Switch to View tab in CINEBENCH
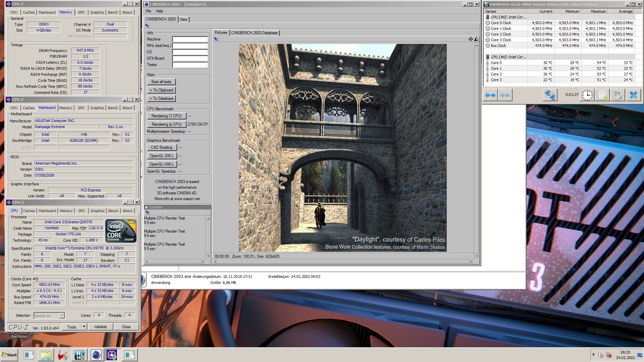The width and height of the screenshot is (644, 362). tap(183, 19)
